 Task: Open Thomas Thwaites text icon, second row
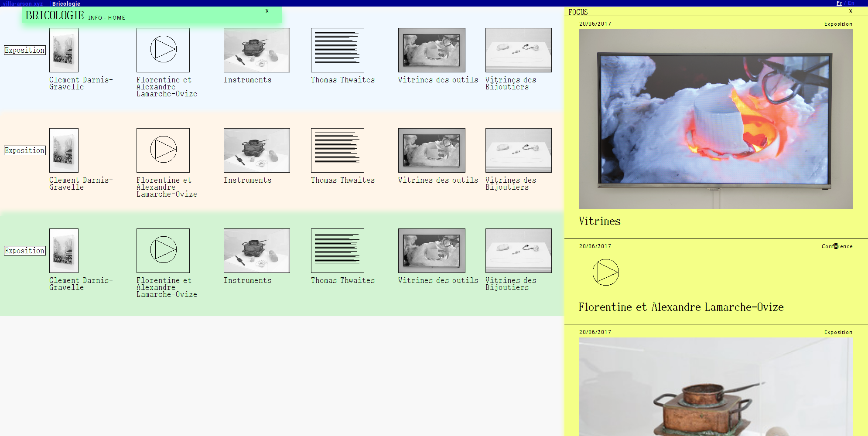[x=337, y=150]
